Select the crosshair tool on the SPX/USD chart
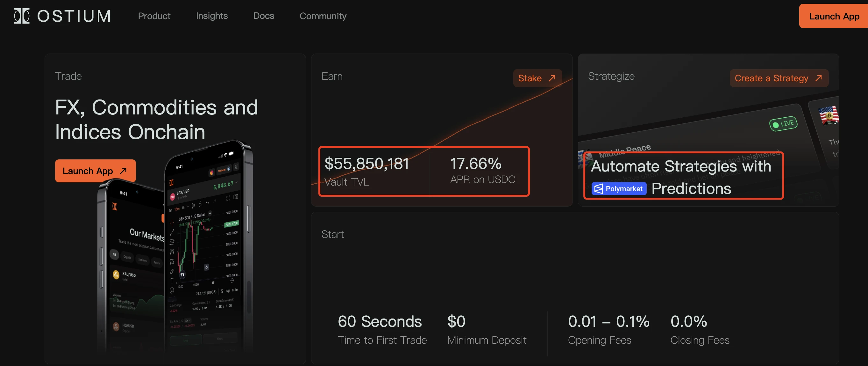The height and width of the screenshot is (366, 868). tap(172, 223)
